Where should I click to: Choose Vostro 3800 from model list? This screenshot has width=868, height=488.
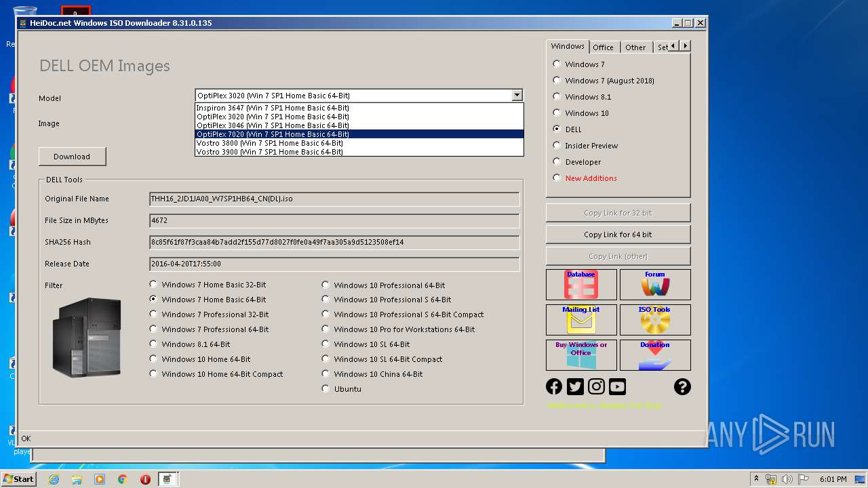359,143
